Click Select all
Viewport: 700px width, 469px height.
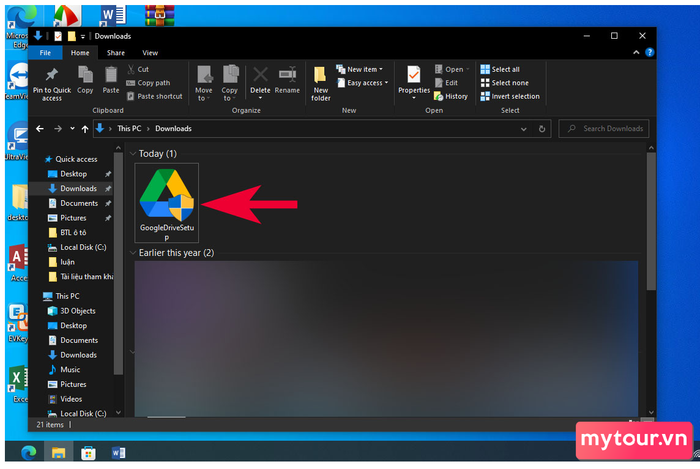coord(500,69)
